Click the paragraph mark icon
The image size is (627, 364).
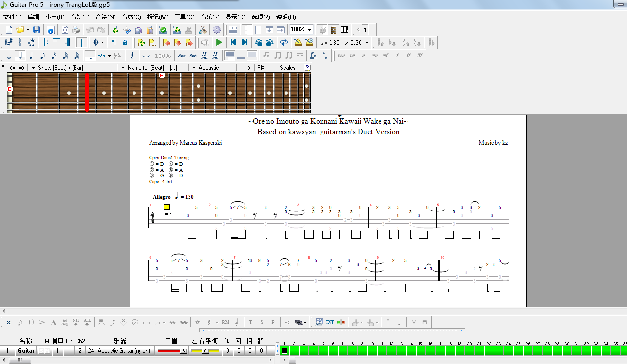(x=114, y=43)
